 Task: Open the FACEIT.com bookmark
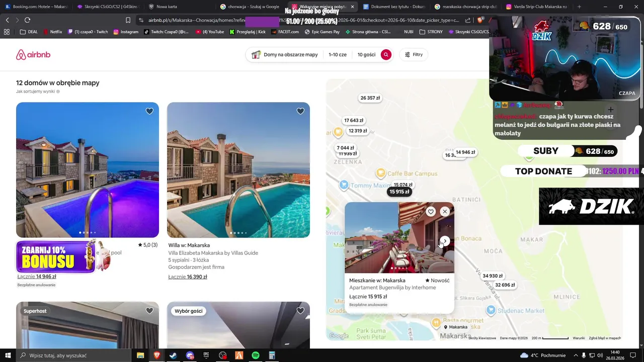coord(285,32)
